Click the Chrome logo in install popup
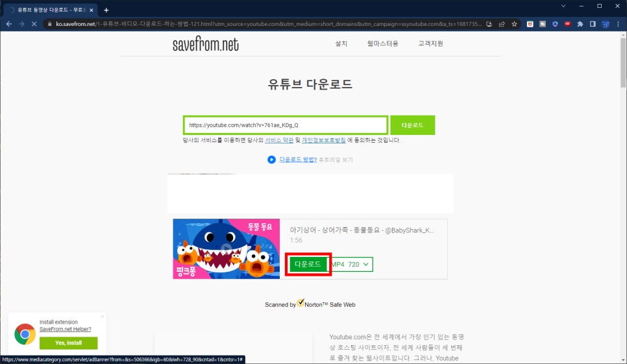This screenshot has width=627, height=364. [x=25, y=334]
